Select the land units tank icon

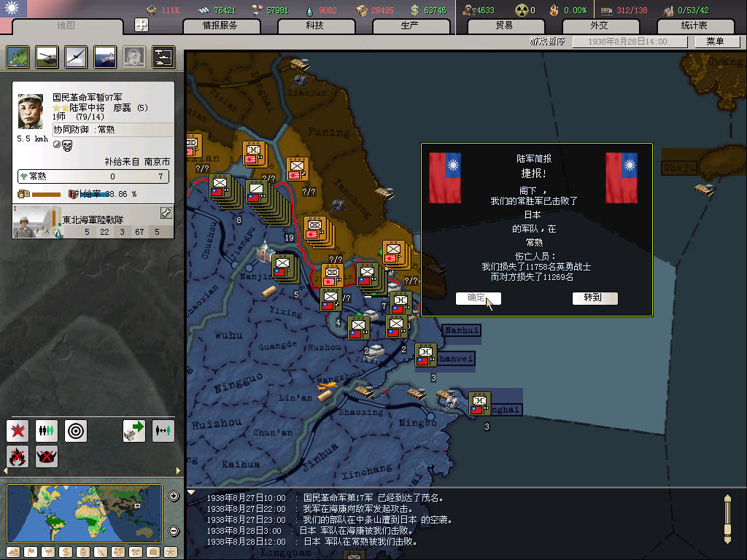click(47, 57)
